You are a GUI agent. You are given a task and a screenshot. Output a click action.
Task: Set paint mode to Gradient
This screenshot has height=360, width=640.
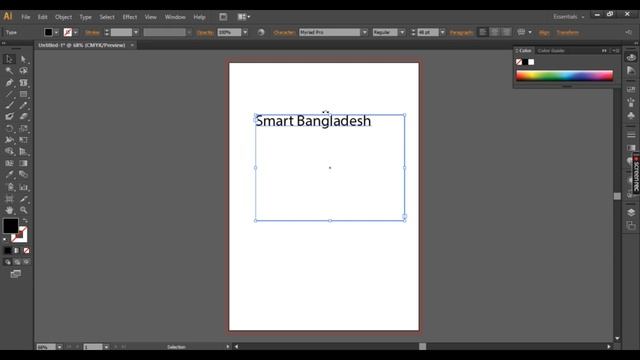point(17,251)
